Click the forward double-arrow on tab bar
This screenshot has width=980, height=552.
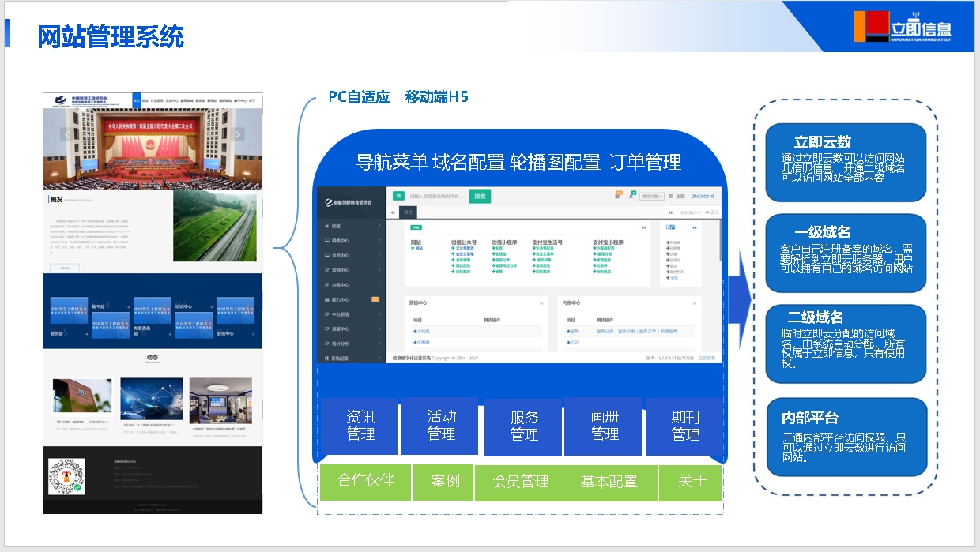click(x=670, y=212)
